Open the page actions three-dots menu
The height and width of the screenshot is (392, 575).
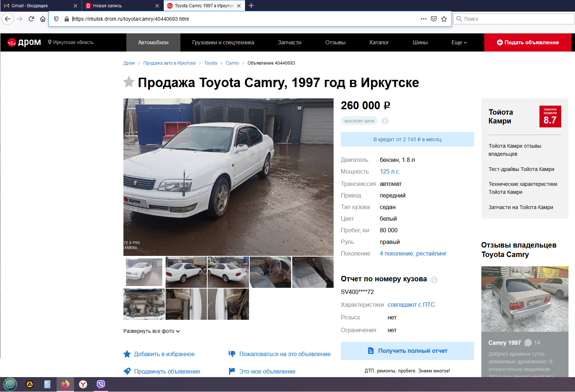coord(423,19)
